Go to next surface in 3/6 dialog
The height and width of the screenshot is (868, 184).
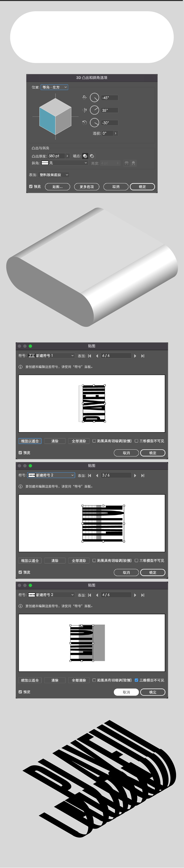click(x=135, y=475)
